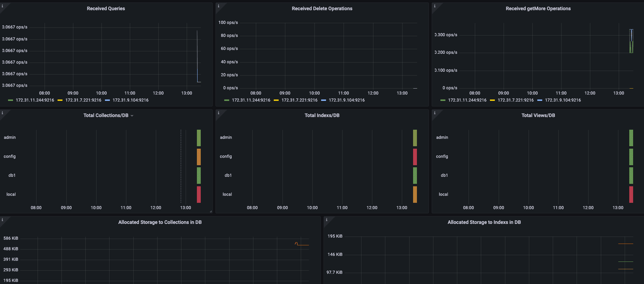Click the "195 KiB" label in Indexs storage panel
Image resolution: width=644 pixels, height=284 pixels.
tap(335, 236)
